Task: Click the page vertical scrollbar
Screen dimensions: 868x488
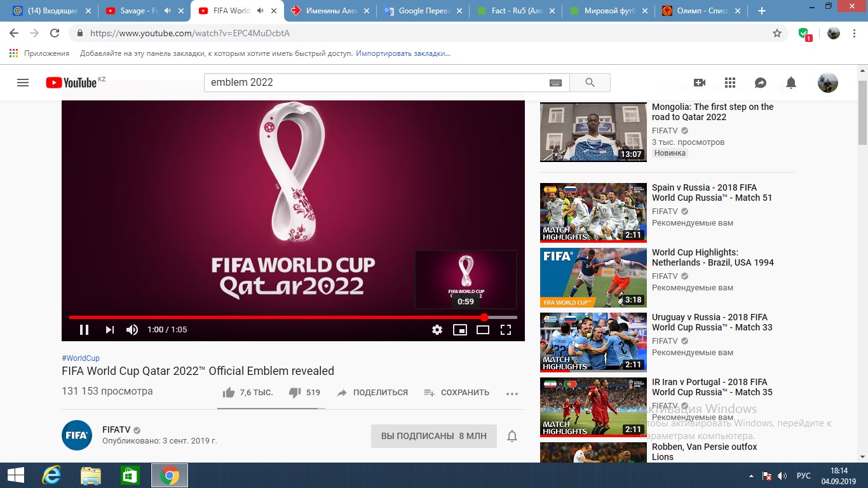Action: [x=862, y=114]
